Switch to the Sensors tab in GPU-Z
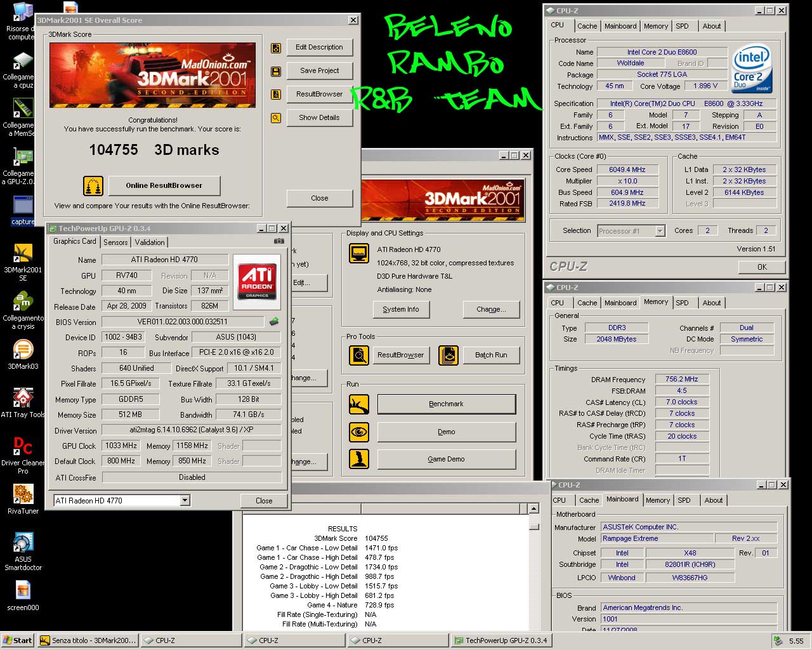The width and height of the screenshot is (812, 650). tap(115, 242)
